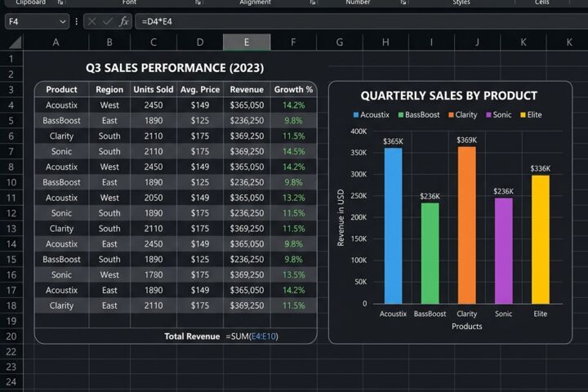Click the formula bar showing =D4*E4
588x392 pixels.
361,22
